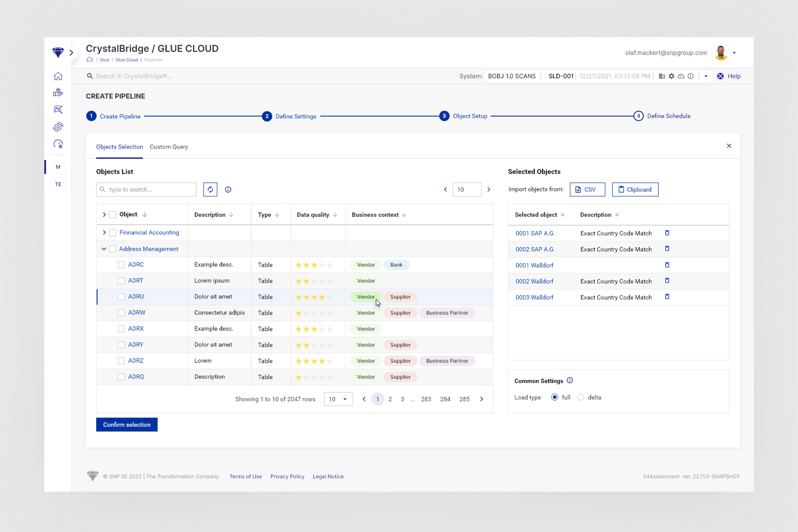Viewport: 798px width, 532px height.
Task: Tick the checkbox for ADRW row
Action: click(121, 313)
